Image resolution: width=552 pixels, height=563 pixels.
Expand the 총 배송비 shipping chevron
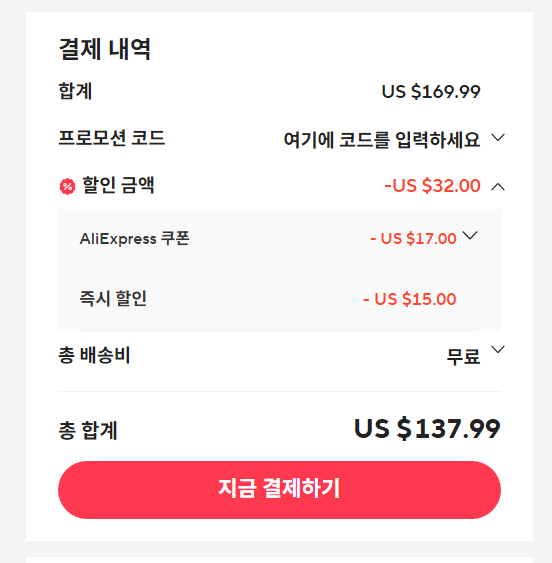pyautogui.click(x=498, y=349)
